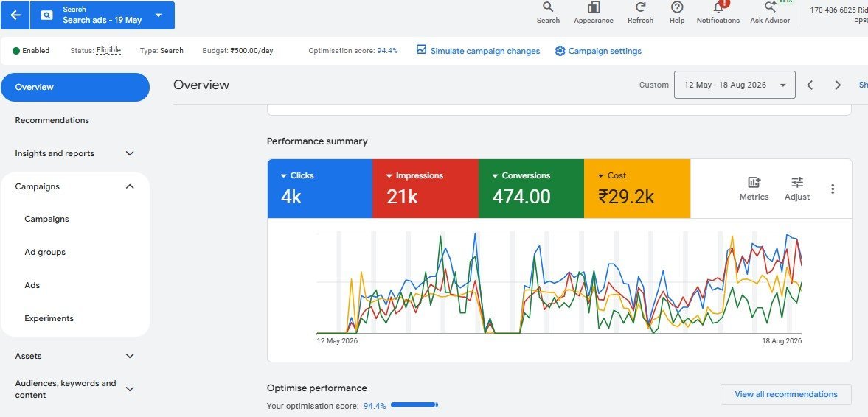This screenshot has height=417, width=868.
Task: Click the Performance summary heading
Action: tap(317, 141)
